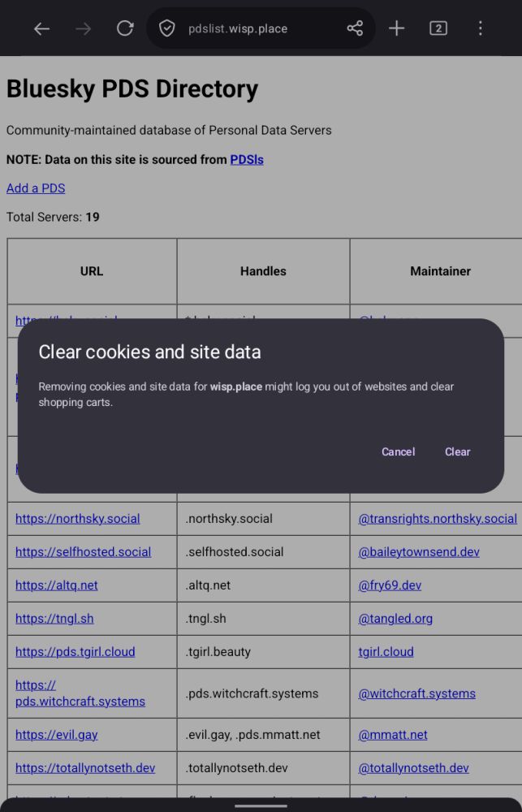Click the Add a PDS link
This screenshot has height=812, width=522.
coord(35,188)
